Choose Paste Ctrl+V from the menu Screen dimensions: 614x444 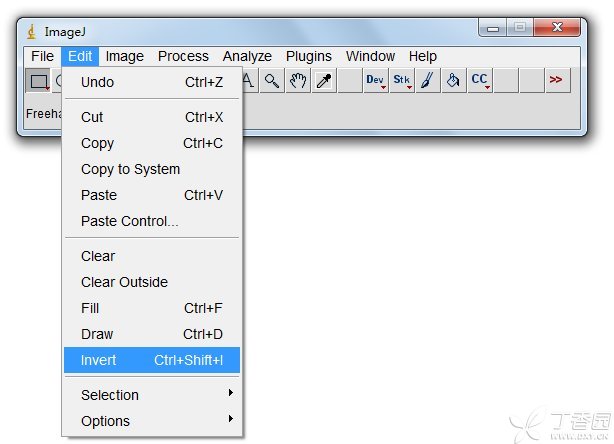pos(152,195)
